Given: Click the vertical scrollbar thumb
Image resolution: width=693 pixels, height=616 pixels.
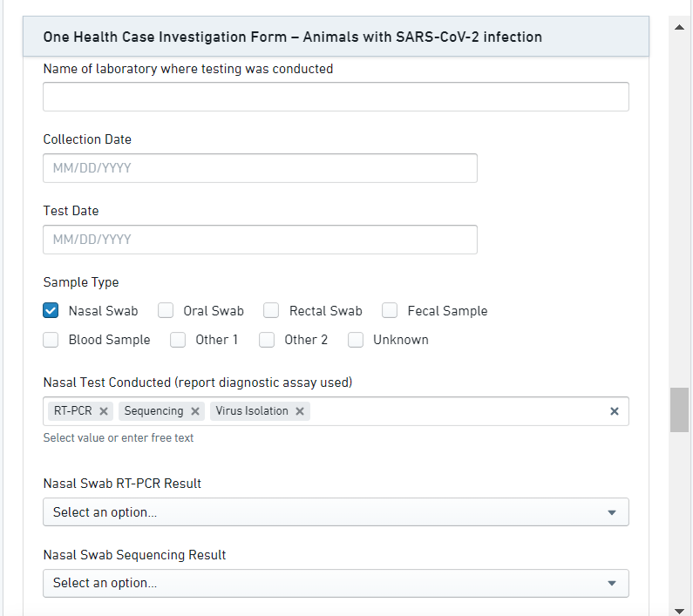Looking at the screenshot, I should click(679, 410).
